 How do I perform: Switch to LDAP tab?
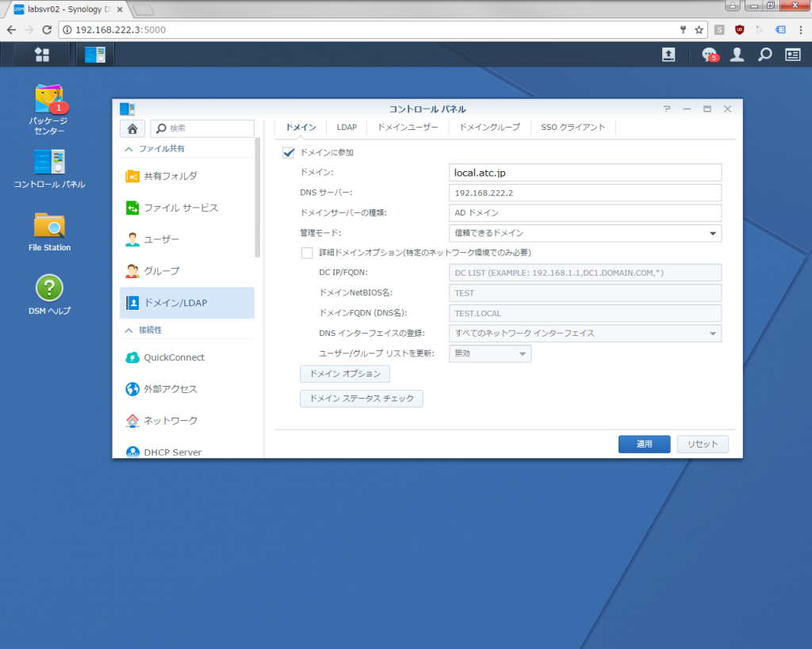point(347,128)
